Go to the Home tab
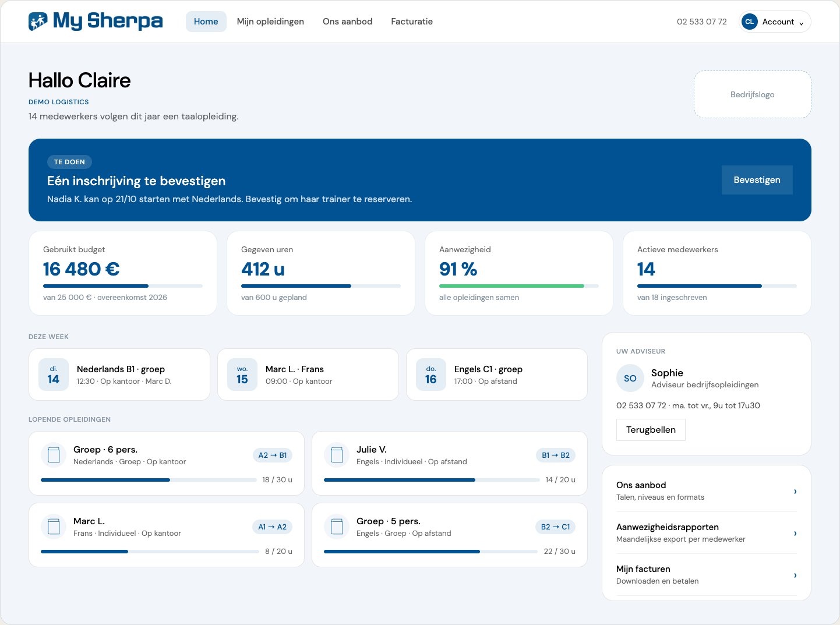Viewport: 840px width, 625px height. [x=206, y=22]
